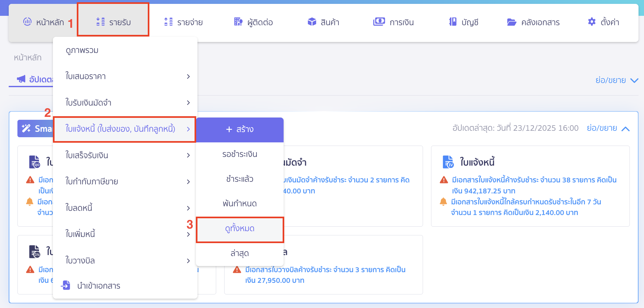Screen dimensions: 644x308
Task: Open the รายจ่าย (expenses) menu icon
Action: pyautogui.click(x=168, y=22)
